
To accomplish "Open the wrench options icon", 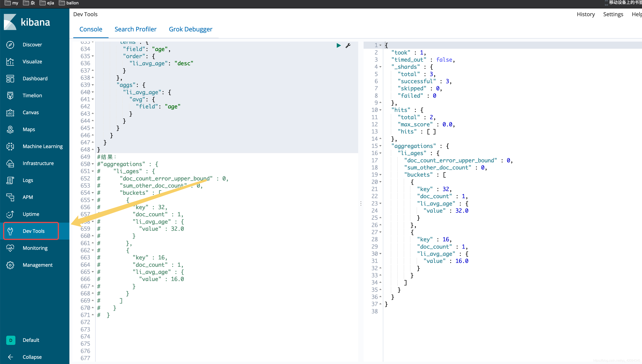I will 348,45.
